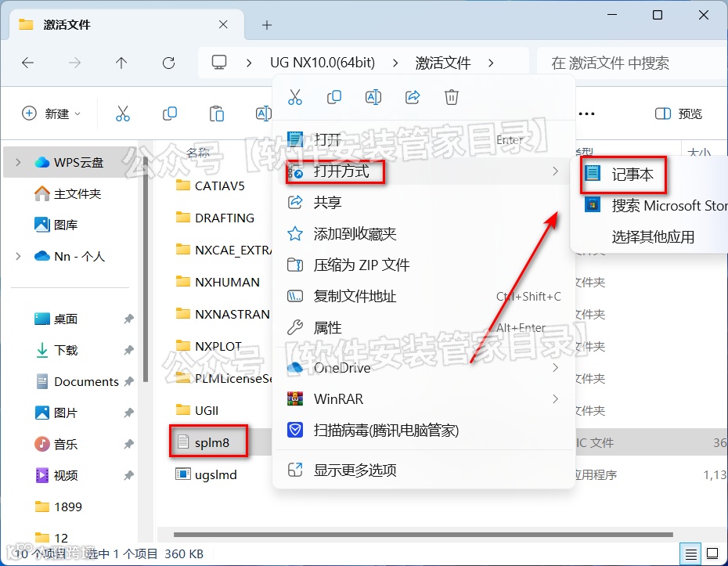
Task: Open 音乐 in the sidebar
Action: pos(56,445)
